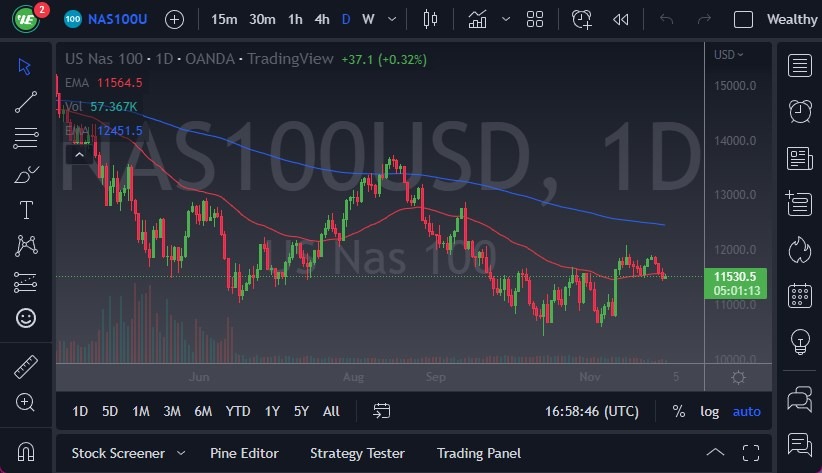Select the brush drawing tool
The height and width of the screenshot is (473, 822).
coord(25,174)
